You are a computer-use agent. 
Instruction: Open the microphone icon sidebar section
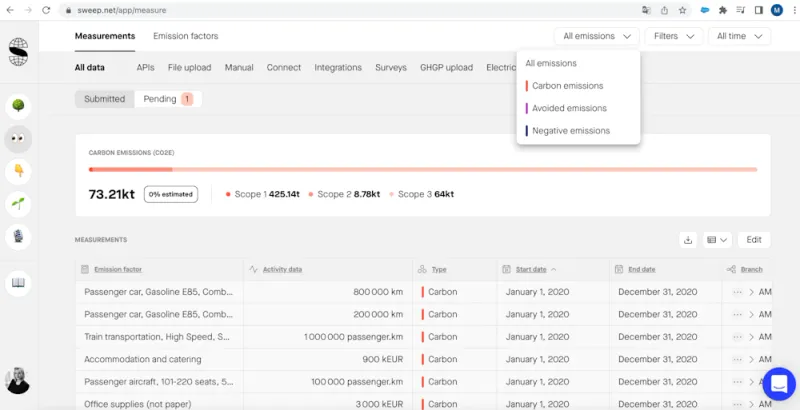[18, 237]
